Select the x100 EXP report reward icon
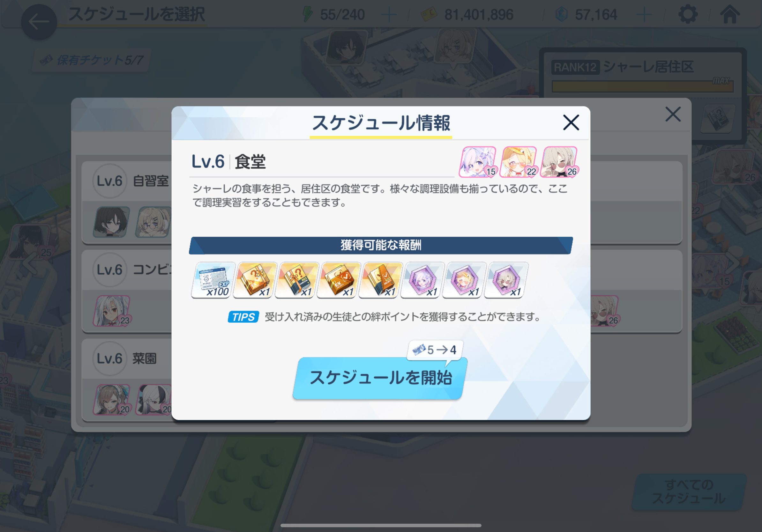762x532 pixels. coord(213,280)
